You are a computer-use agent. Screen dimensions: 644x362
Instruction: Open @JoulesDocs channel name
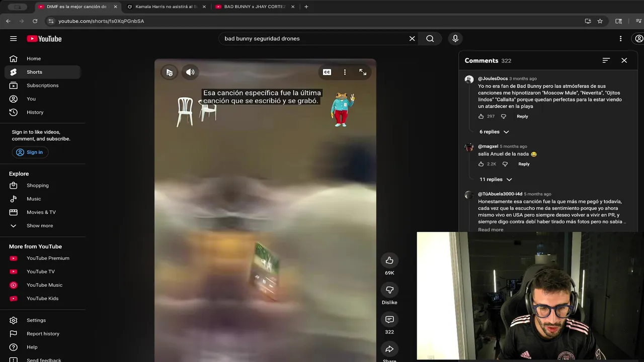point(493,79)
